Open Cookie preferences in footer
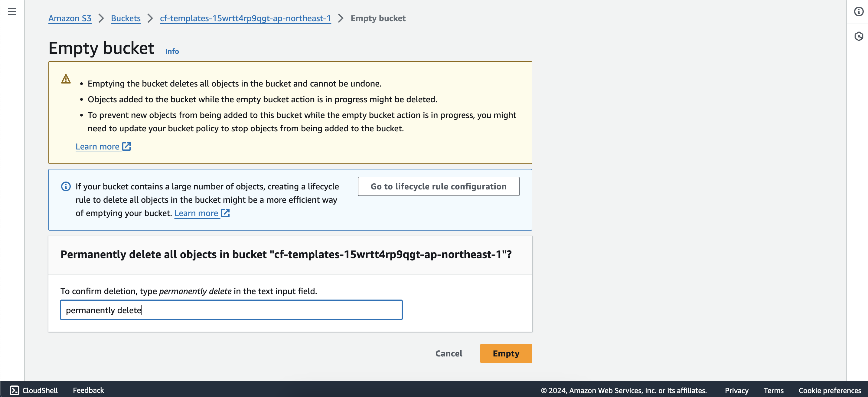This screenshot has height=397, width=868. (x=830, y=390)
